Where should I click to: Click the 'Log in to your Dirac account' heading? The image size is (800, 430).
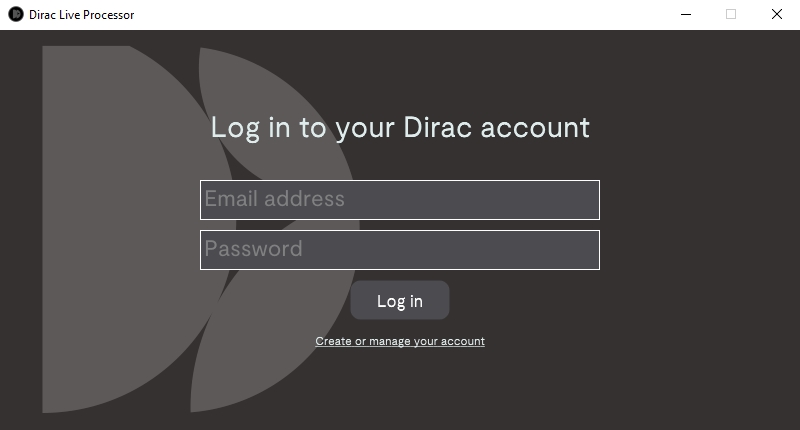(400, 128)
